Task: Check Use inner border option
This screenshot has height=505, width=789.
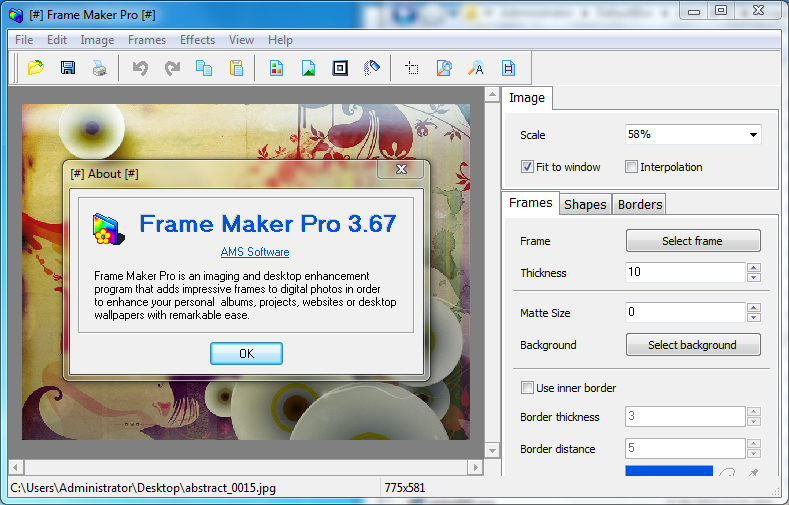Action: (x=527, y=387)
